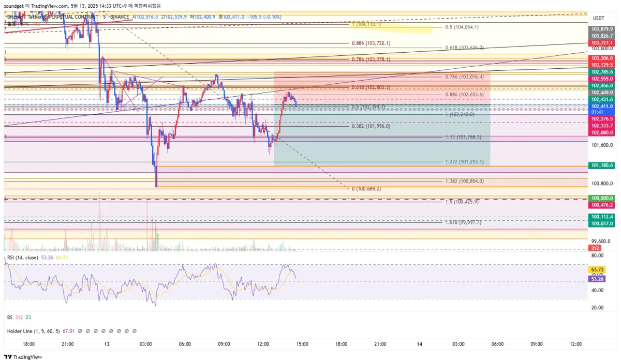The image size is (621, 364).
Task: Click the green 101,180.6 price label
Action: coord(602,165)
